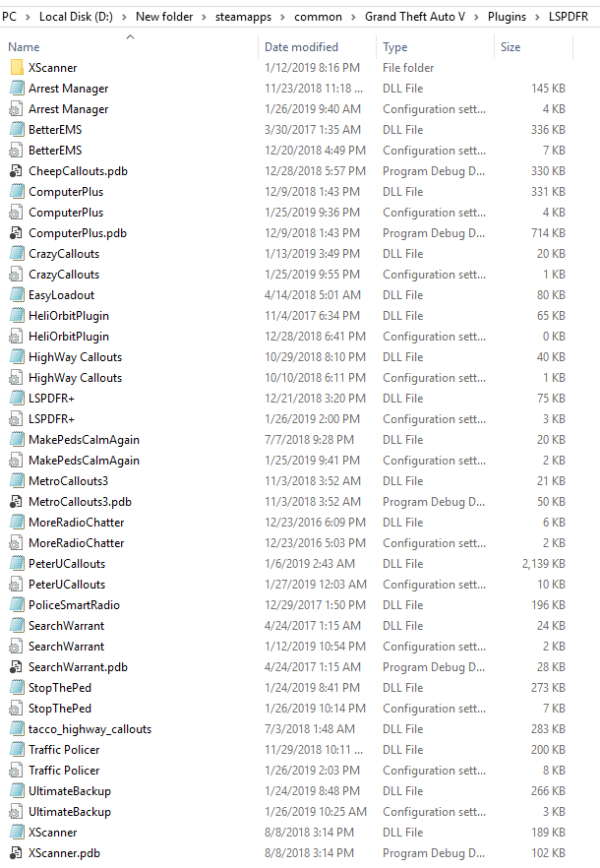
Task: Select the CheepCallouts.pdb file icon
Action: [x=17, y=171]
